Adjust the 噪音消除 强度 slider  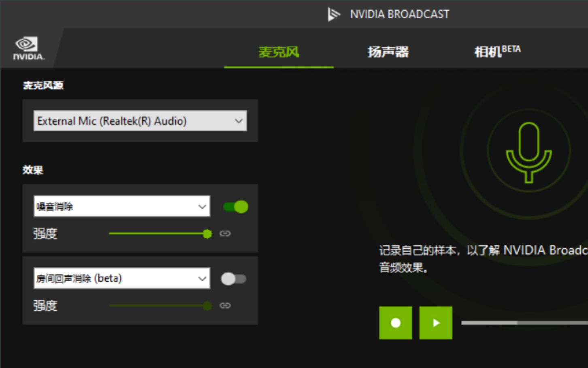tap(160, 233)
